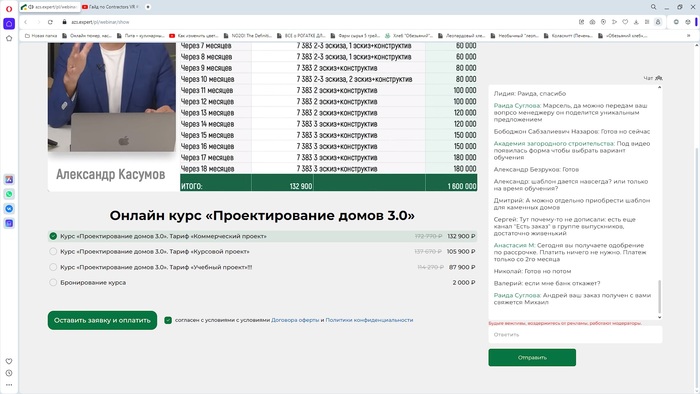Click the first icon in the address bar's right group
The image size is (700, 394).
pos(581,22)
